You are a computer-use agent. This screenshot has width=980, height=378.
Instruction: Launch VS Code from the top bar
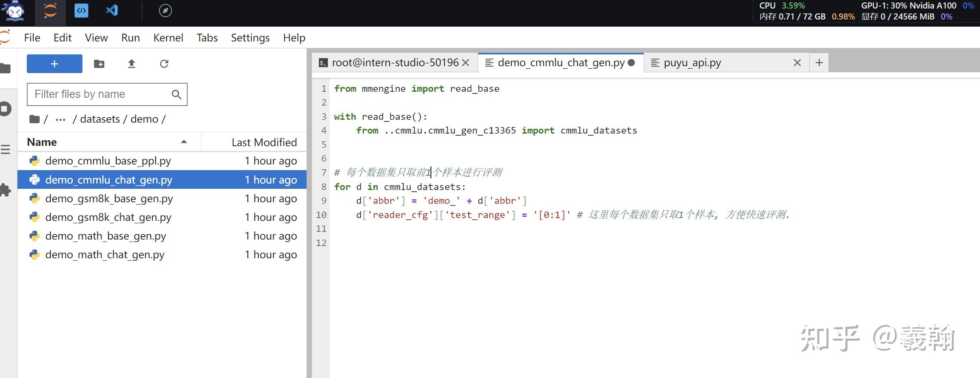coord(112,11)
